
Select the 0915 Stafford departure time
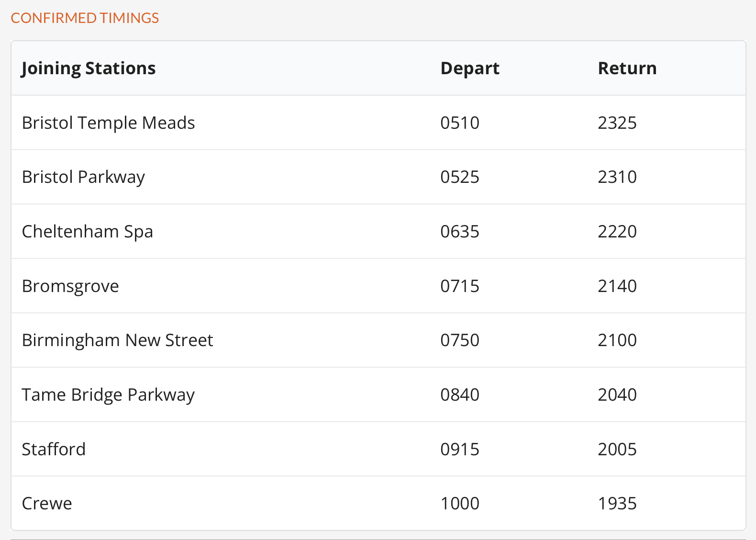click(460, 450)
